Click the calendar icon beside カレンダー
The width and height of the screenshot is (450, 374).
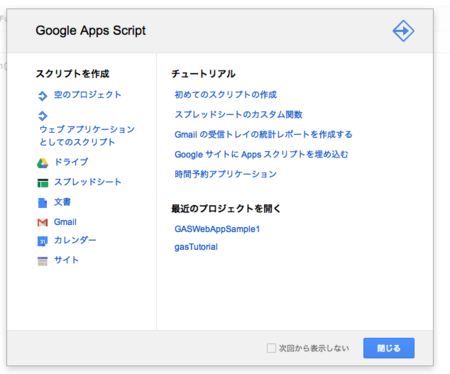tap(43, 241)
